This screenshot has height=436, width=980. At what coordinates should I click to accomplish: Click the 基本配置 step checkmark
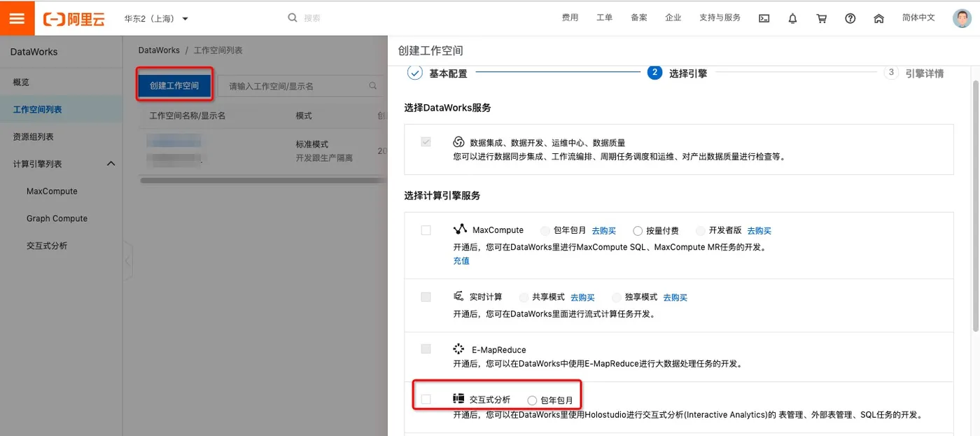[414, 73]
